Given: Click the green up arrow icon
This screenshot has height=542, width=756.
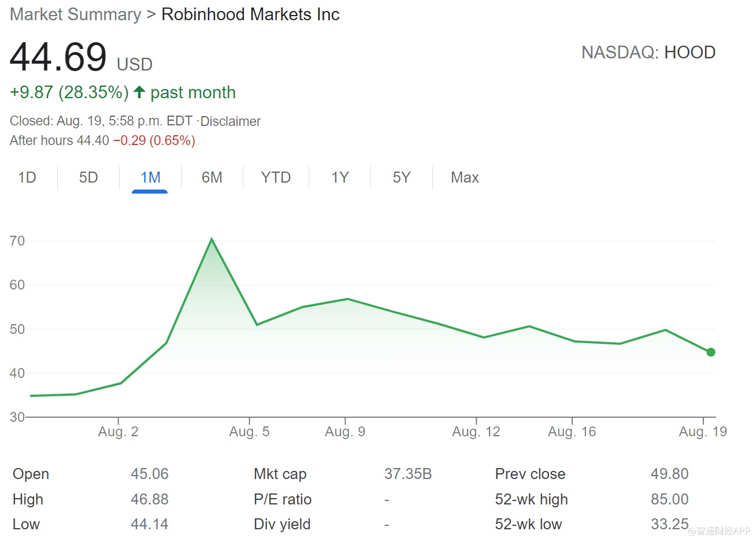Looking at the screenshot, I should [x=139, y=92].
